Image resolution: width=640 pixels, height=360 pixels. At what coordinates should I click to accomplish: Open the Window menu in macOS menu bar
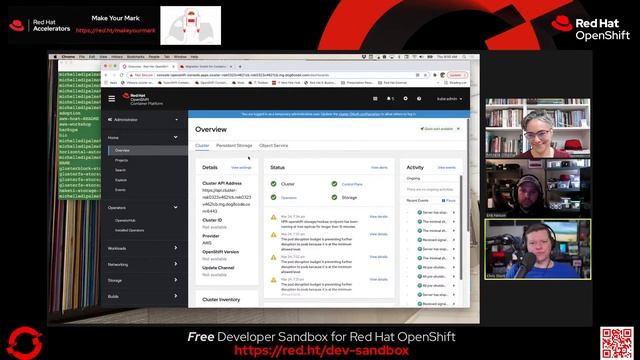click(180, 57)
